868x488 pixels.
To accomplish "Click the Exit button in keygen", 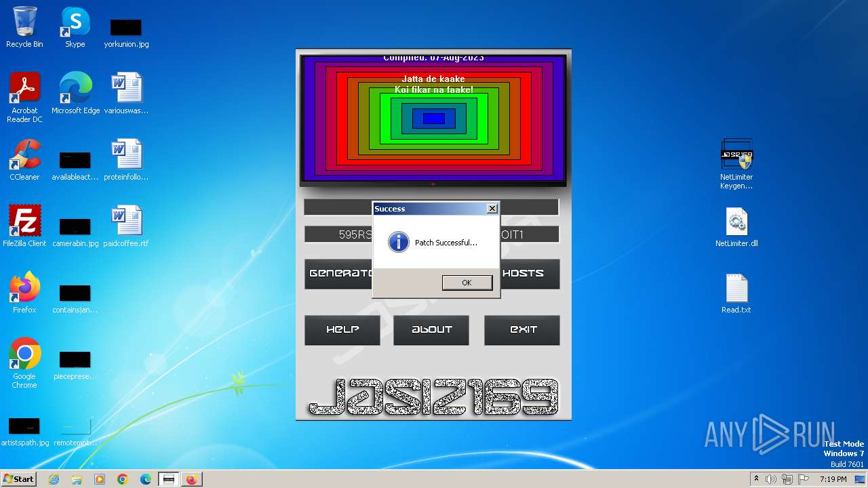I will pos(522,330).
